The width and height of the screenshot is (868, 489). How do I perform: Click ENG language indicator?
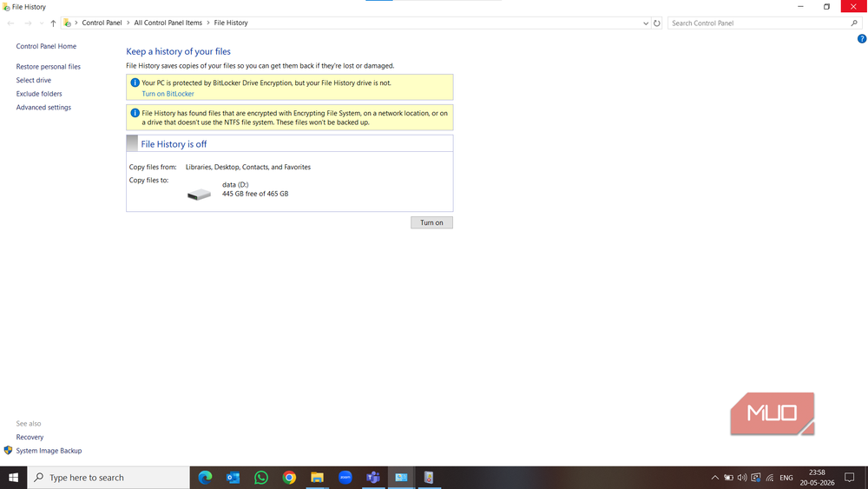(x=786, y=478)
